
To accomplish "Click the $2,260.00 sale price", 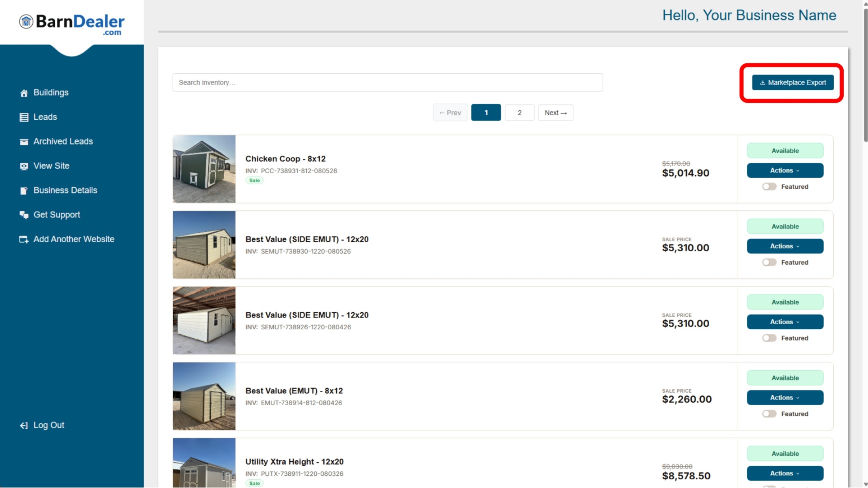I will click(686, 399).
